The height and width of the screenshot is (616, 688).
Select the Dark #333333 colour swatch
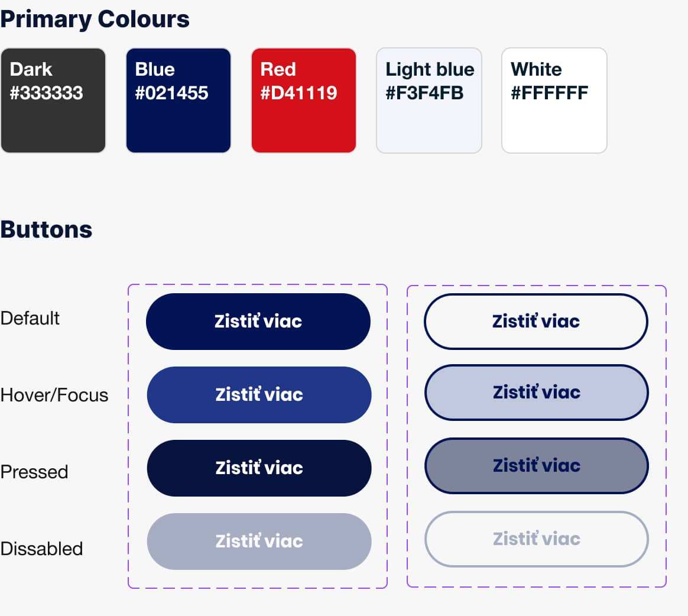click(x=53, y=100)
